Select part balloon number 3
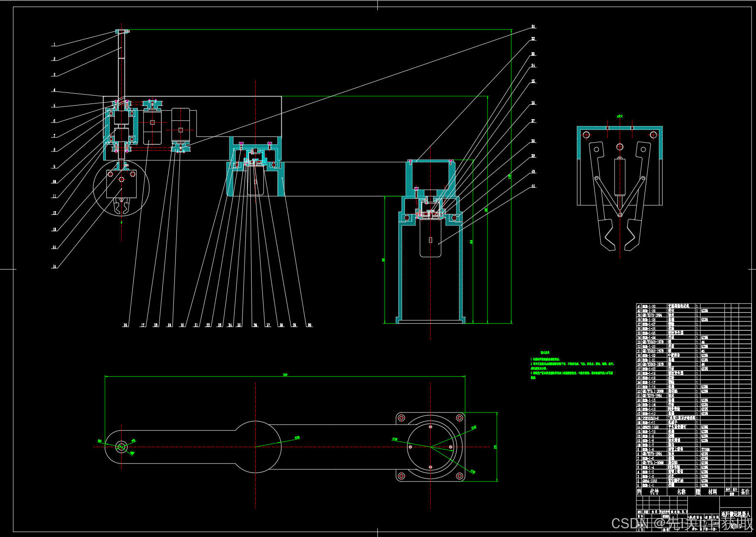 click(54, 75)
